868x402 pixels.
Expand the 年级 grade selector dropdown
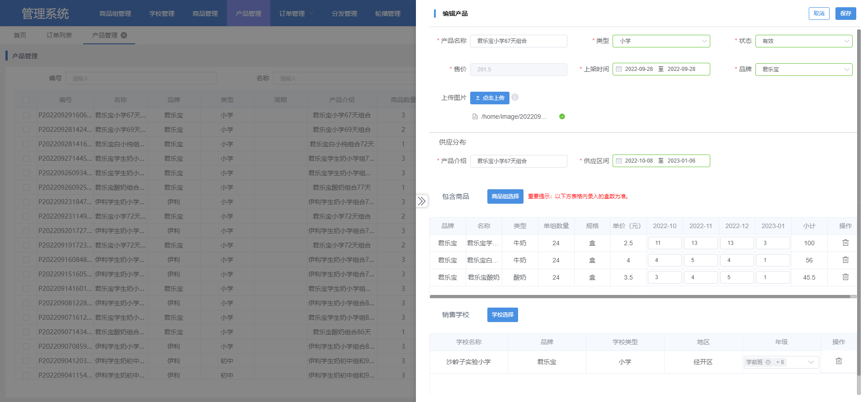click(x=811, y=362)
